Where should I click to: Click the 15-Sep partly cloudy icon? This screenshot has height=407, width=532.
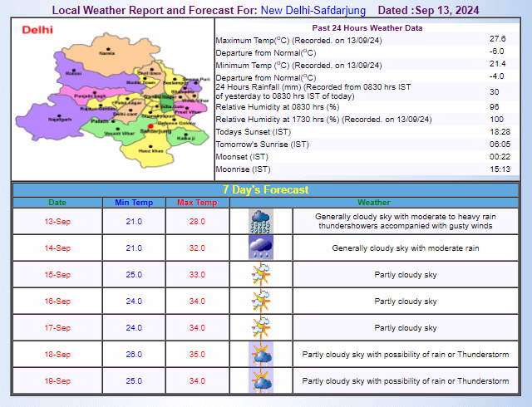click(262, 274)
